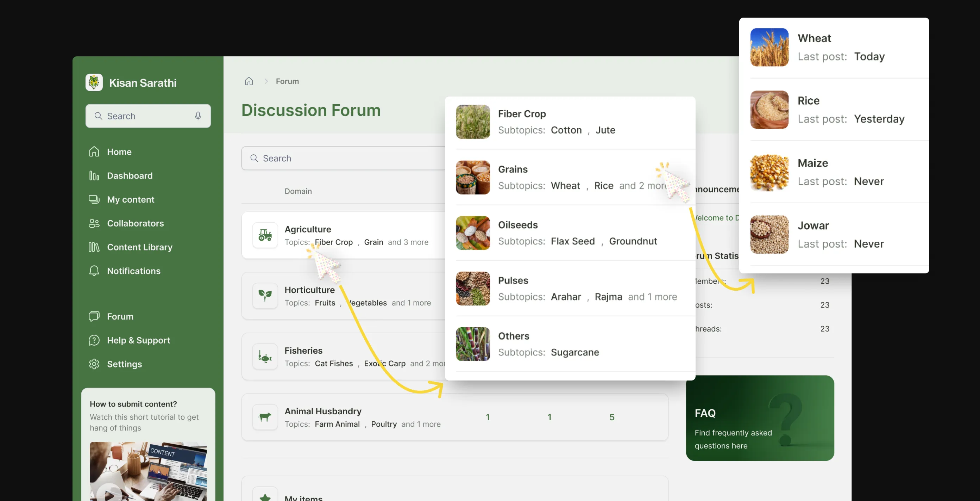Click 'and 1 more' in Pulses row
Screen dimensions: 980x501
click(x=652, y=297)
